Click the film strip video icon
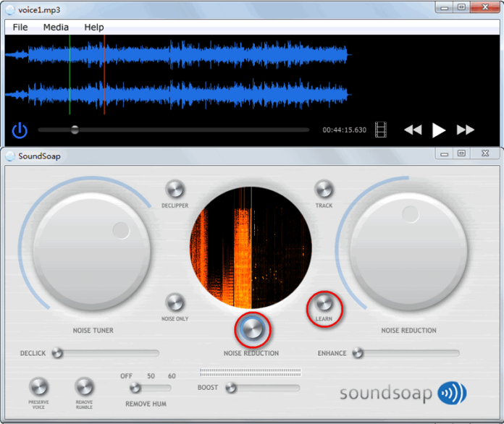This screenshot has height=424, width=504. click(381, 130)
